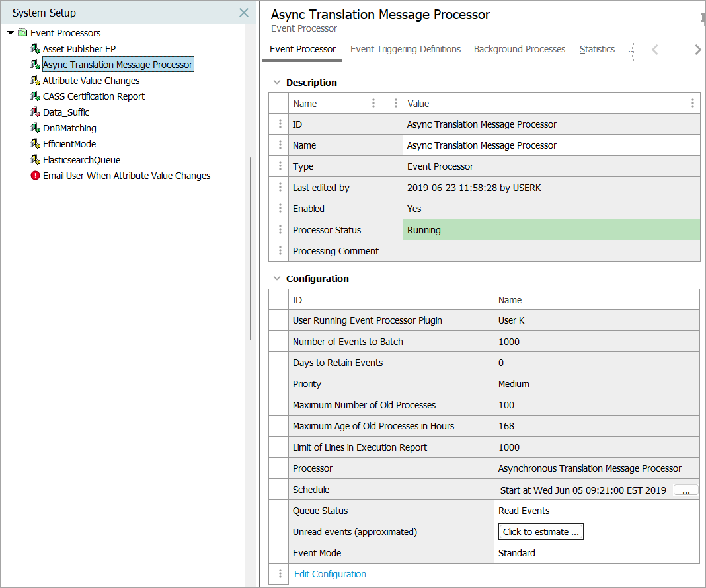
Task: Open the Value column header options menu
Action: (692, 103)
